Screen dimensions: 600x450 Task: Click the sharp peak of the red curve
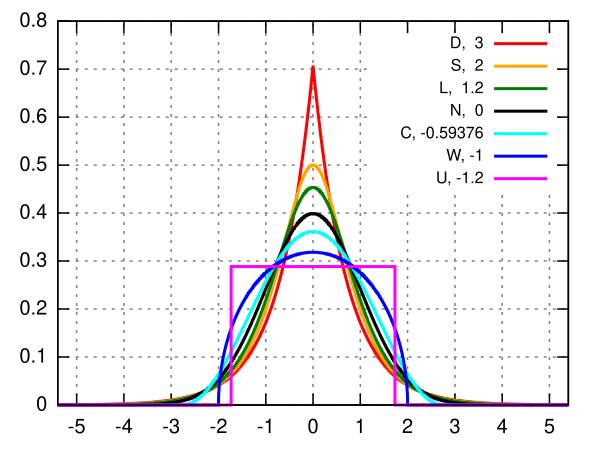pyautogui.click(x=313, y=69)
